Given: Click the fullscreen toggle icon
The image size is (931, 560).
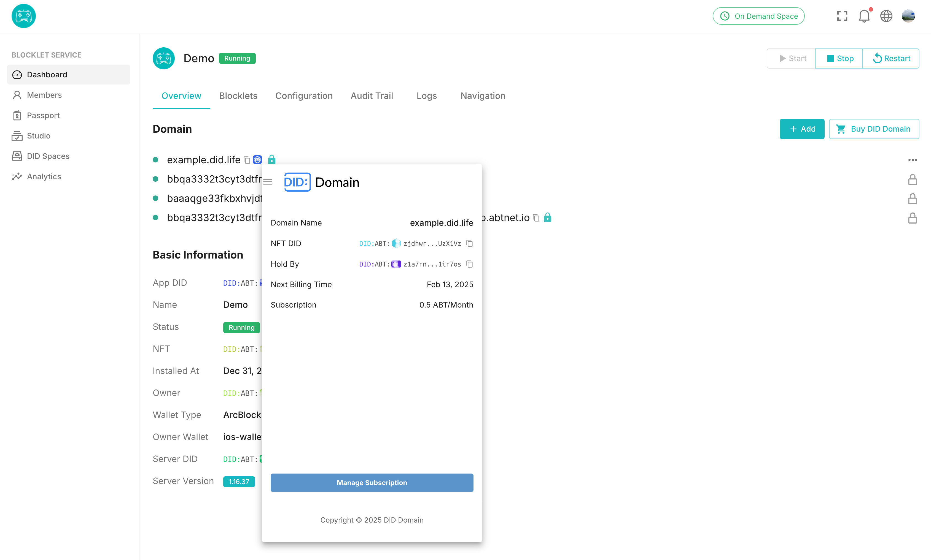Looking at the screenshot, I should (x=842, y=16).
